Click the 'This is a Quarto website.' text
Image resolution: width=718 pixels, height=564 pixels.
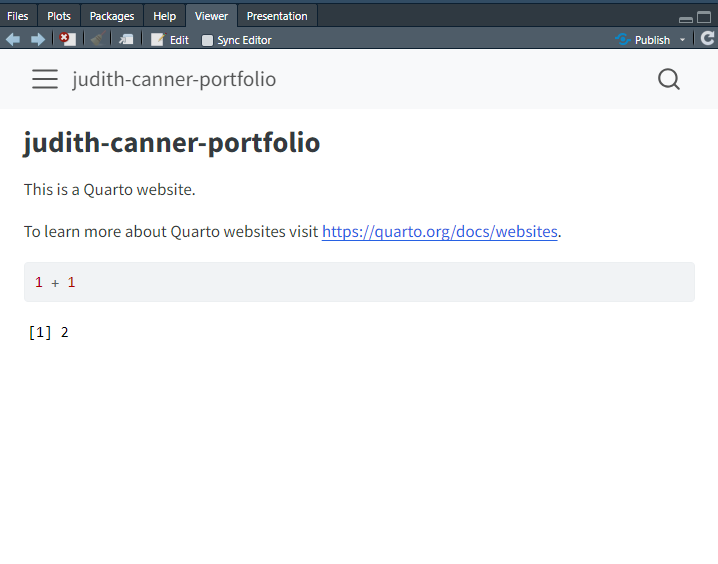pos(109,190)
